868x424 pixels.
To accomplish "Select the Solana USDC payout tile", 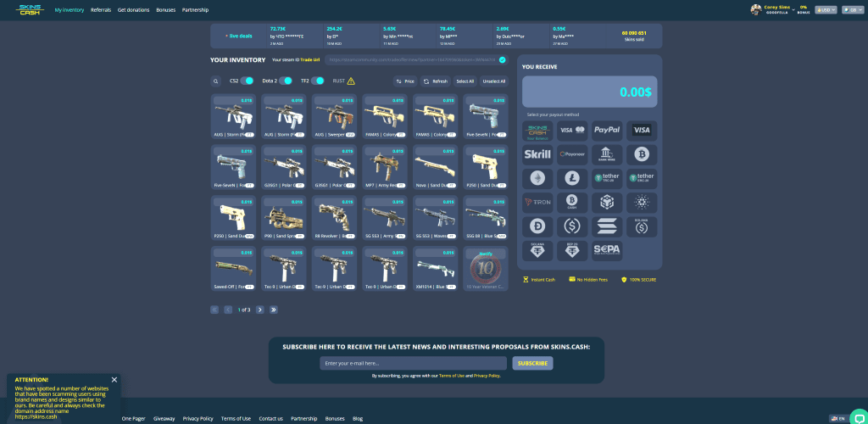I will [x=642, y=226].
